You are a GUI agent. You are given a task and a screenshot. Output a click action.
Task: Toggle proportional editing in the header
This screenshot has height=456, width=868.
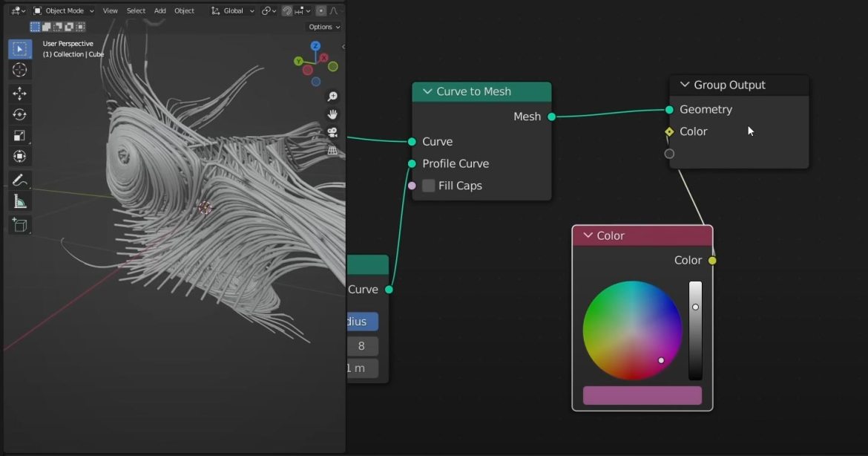[320, 10]
